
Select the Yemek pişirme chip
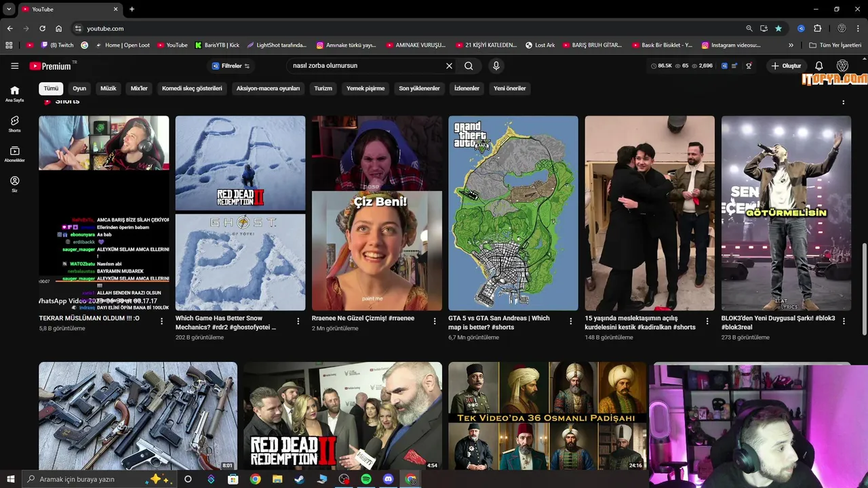[x=366, y=88]
